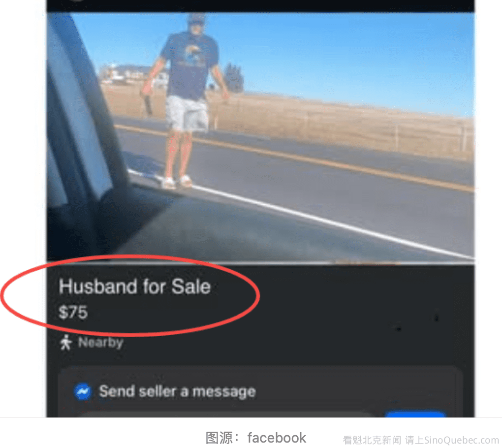
Task: Click the facebook source caption
Action: point(277,438)
